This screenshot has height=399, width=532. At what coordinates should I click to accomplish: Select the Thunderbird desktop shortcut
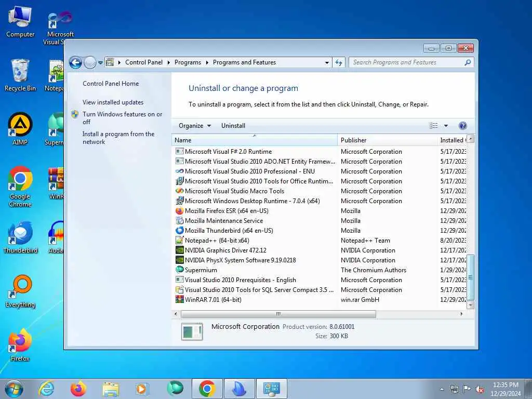point(20,237)
